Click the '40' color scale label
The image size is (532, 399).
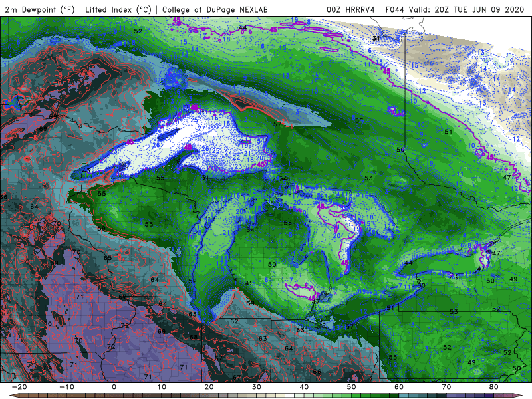(304, 387)
